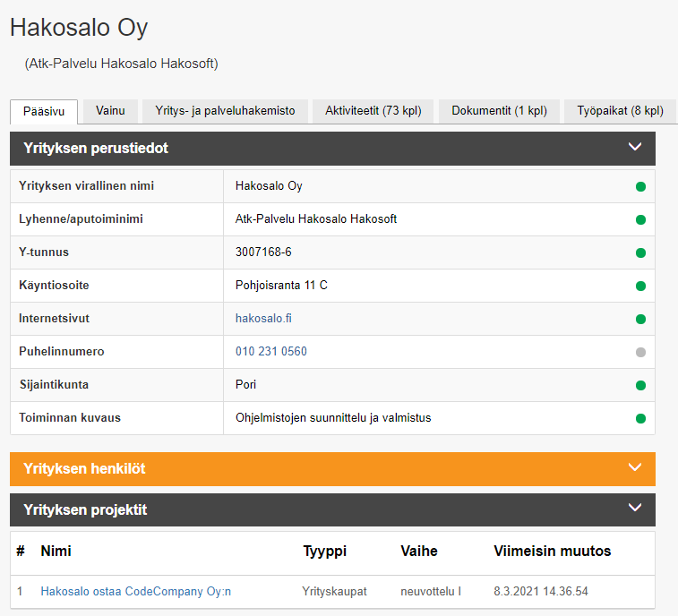Click the Hakosalo Oy official name value
The width and height of the screenshot is (678, 616).
269,186
